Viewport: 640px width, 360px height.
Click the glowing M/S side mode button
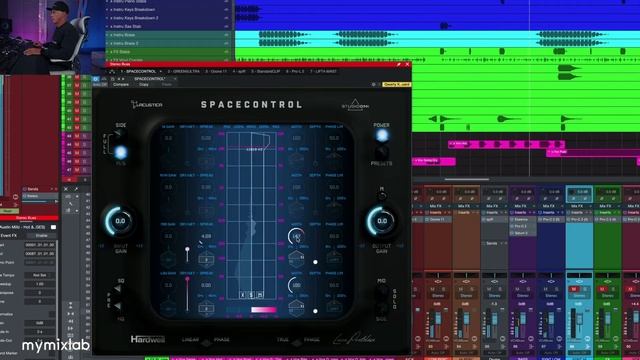point(120,152)
